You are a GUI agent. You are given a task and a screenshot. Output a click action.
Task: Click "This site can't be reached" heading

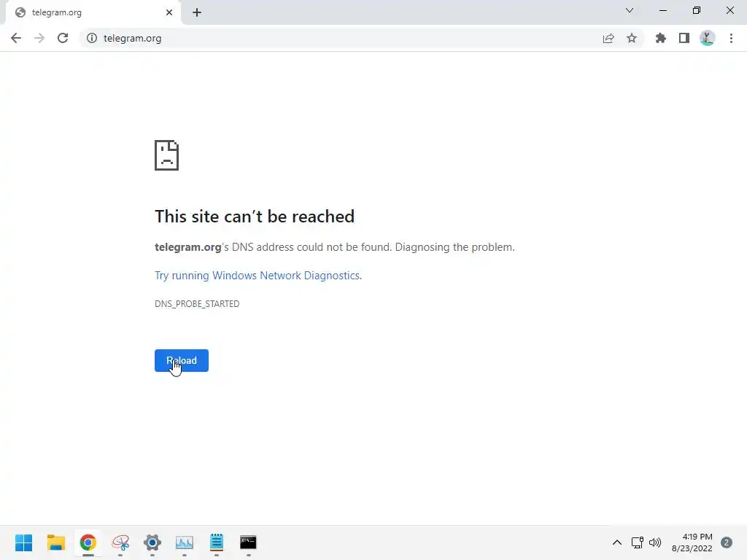click(x=255, y=216)
